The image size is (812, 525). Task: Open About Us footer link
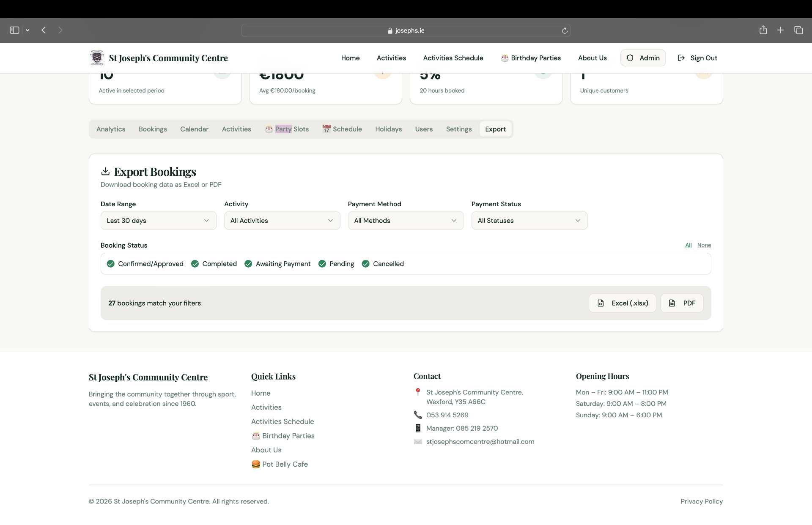(x=266, y=450)
